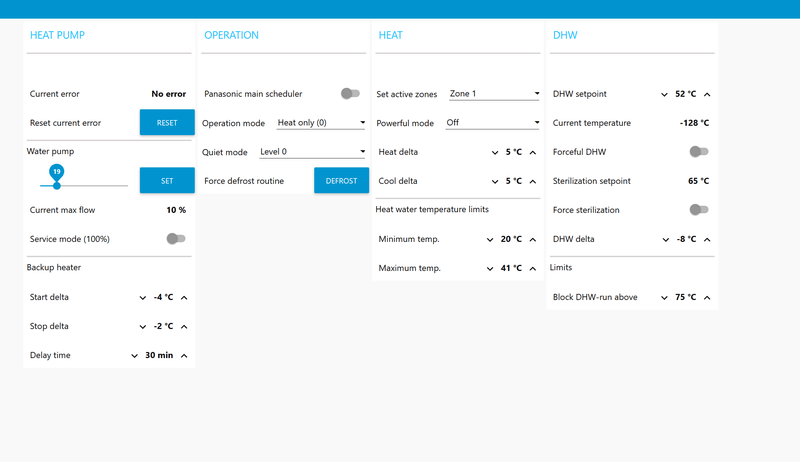Click the OPERATION panel heading
Viewport: 800px width, 462px height.
pyautogui.click(x=231, y=35)
